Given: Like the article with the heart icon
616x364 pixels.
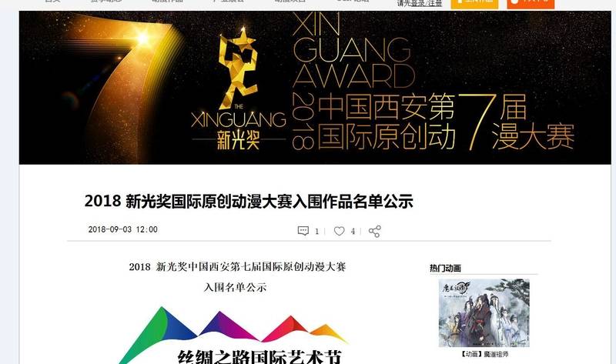Looking at the screenshot, I should (339, 231).
